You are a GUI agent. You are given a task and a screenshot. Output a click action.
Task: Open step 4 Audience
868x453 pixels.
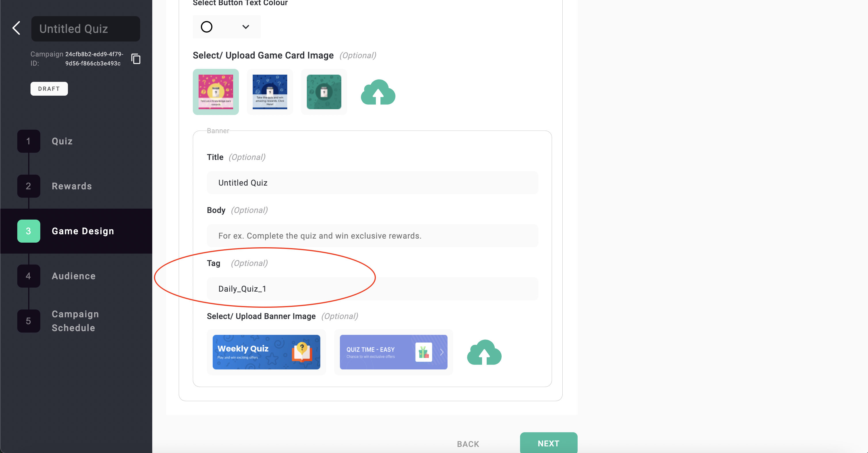pos(73,275)
